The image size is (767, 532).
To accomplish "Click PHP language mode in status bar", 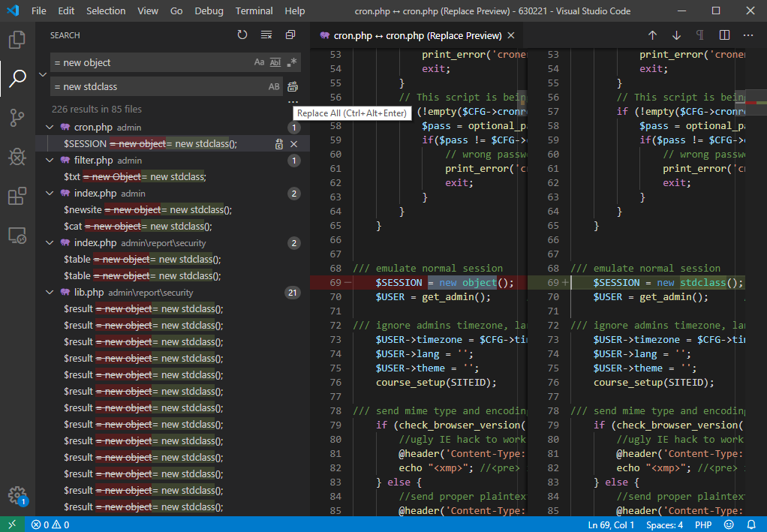I will coord(703,524).
